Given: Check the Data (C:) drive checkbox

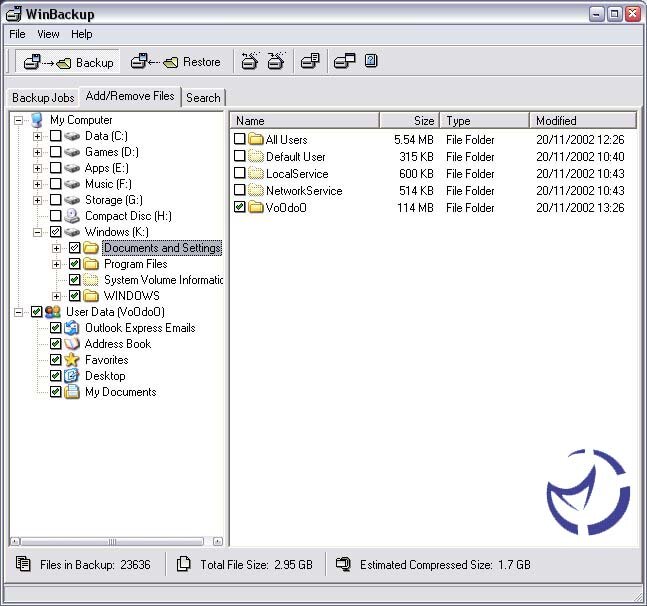Looking at the screenshot, I should pyautogui.click(x=55, y=136).
